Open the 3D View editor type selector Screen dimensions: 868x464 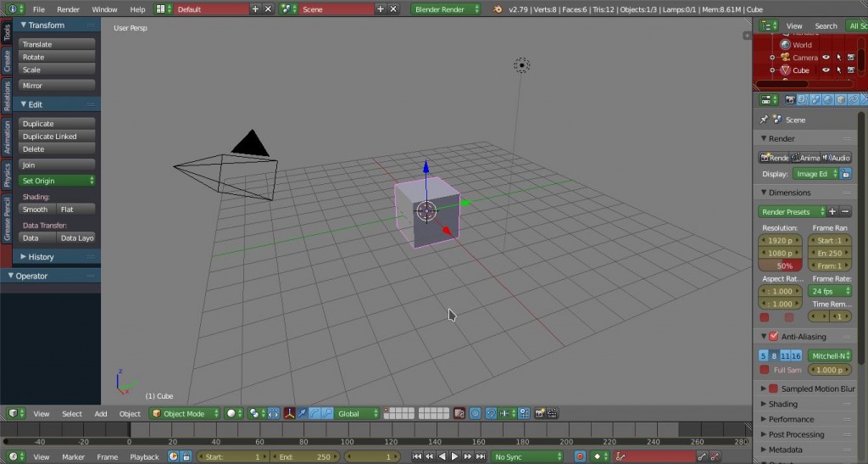click(15, 413)
